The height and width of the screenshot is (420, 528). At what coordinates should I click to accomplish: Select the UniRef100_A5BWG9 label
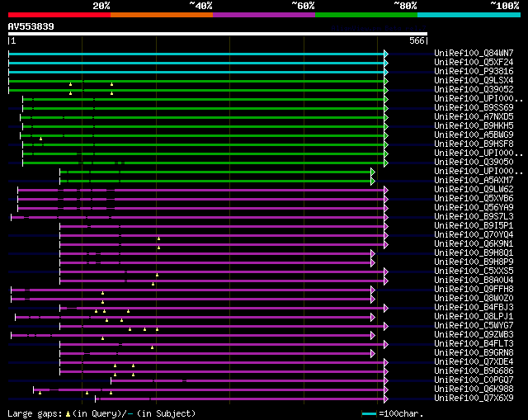(x=474, y=134)
